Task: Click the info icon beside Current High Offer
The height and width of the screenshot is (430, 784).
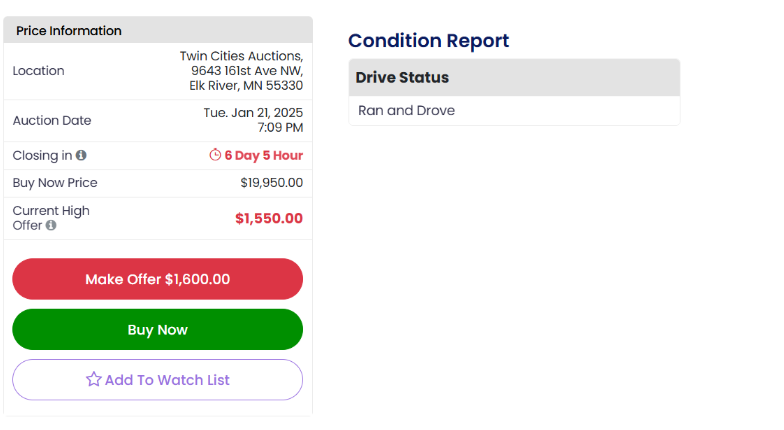Action: pos(51,226)
